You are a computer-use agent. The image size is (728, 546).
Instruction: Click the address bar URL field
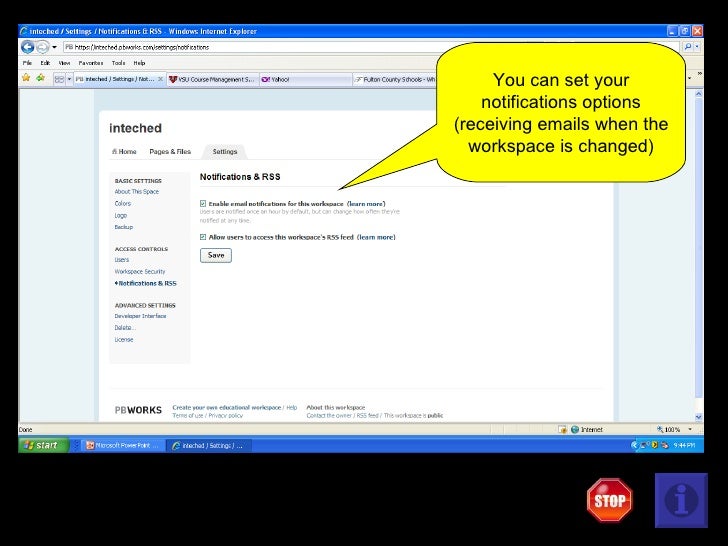[251, 47]
